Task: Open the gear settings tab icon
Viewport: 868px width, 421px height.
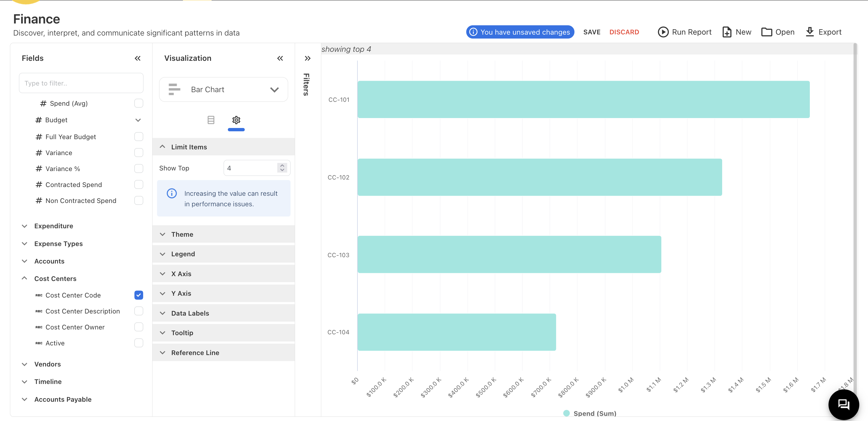Action: pyautogui.click(x=236, y=120)
